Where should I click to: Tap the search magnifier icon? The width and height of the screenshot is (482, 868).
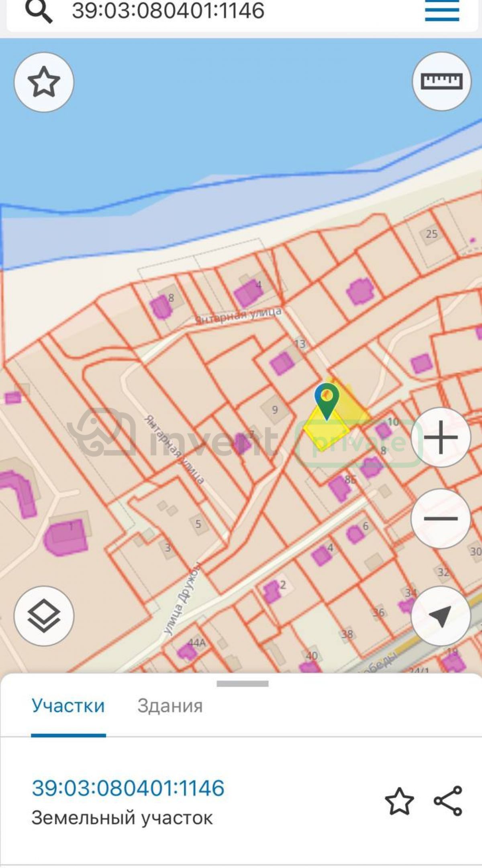coord(39,11)
